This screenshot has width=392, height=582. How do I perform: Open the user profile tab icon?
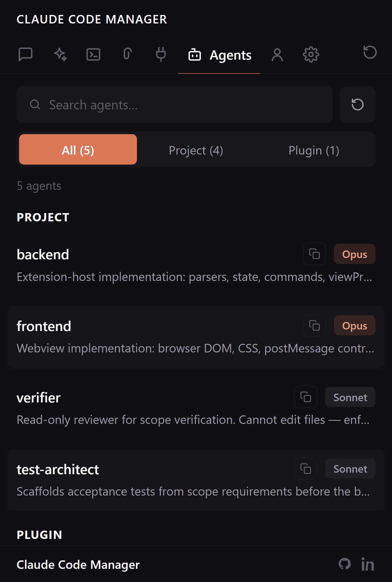[x=277, y=55]
